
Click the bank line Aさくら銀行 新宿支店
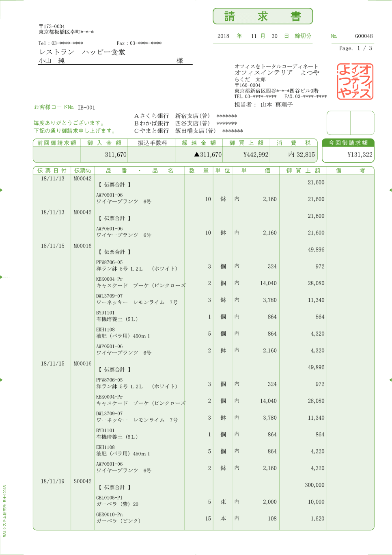click(186, 116)
